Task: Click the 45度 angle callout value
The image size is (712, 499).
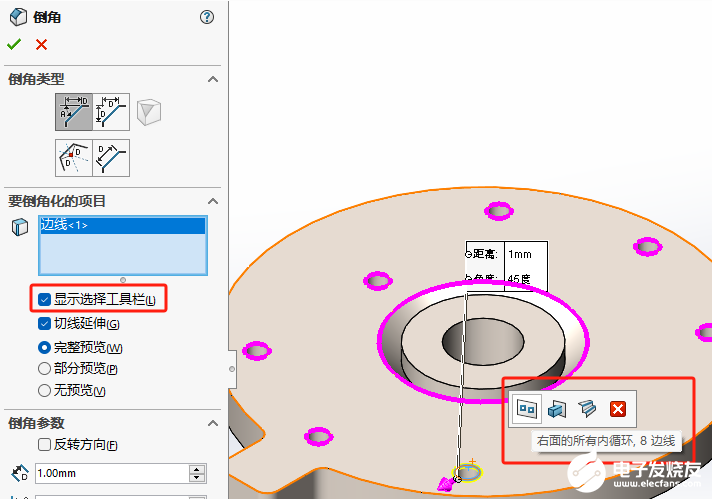Action: [x=519, y=278]
